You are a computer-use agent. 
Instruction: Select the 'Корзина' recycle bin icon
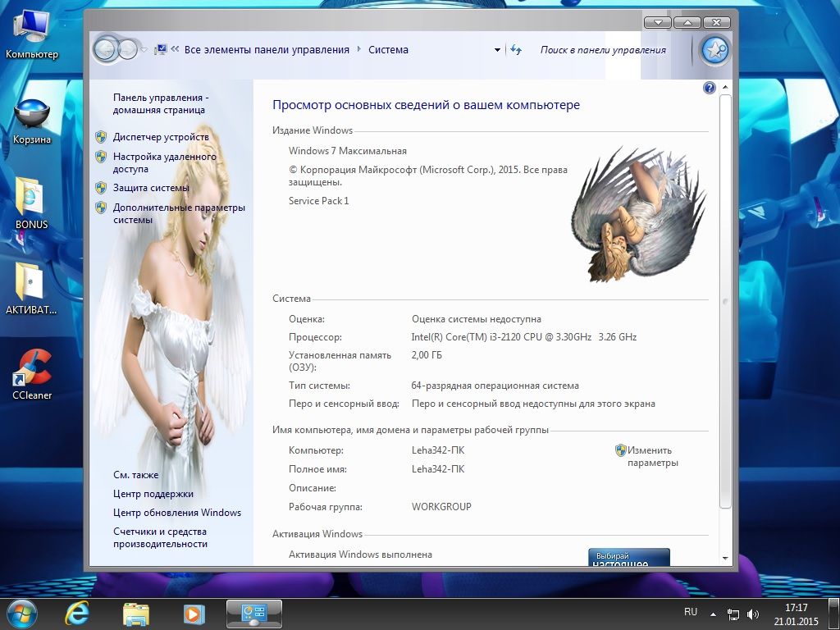point(32,121)
